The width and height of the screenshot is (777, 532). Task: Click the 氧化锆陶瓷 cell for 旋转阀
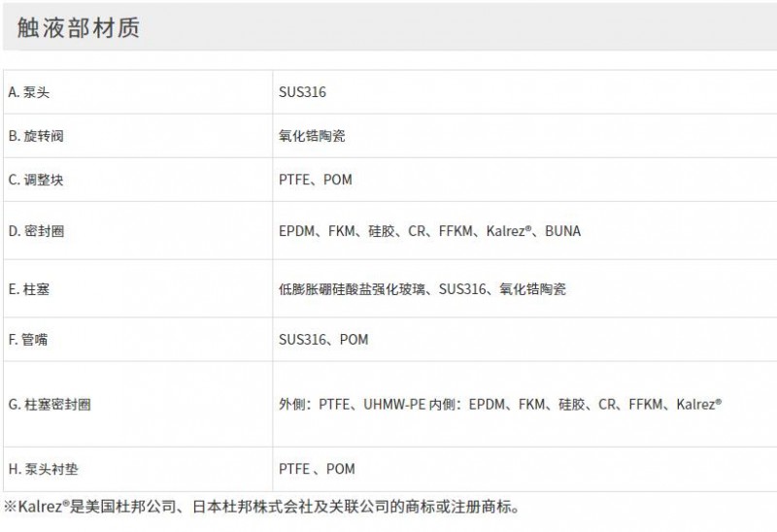click(312, 136)
